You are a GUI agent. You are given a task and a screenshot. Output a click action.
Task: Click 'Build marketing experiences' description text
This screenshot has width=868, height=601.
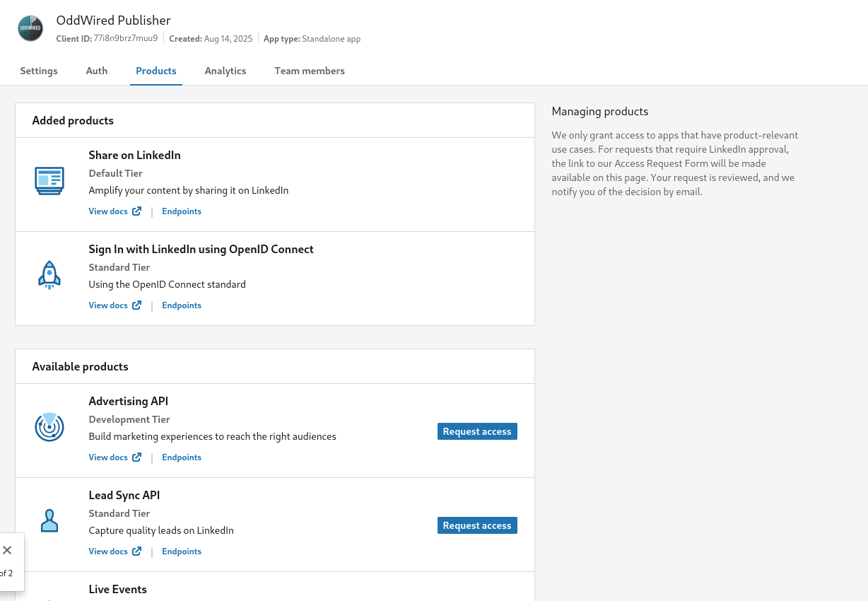[x=212, y=437]
